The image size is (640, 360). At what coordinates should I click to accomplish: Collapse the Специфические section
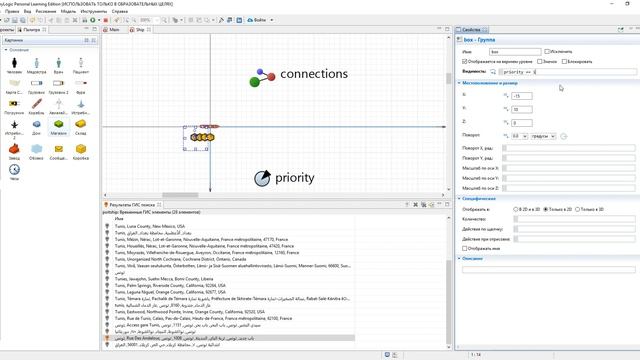(x=459, y=198)
